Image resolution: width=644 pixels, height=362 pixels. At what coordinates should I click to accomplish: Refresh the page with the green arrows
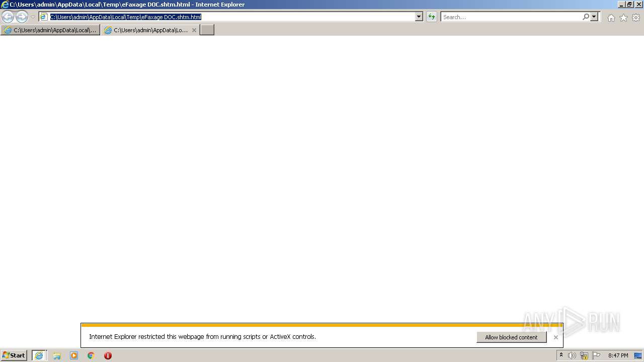click(x=431, y=17)
